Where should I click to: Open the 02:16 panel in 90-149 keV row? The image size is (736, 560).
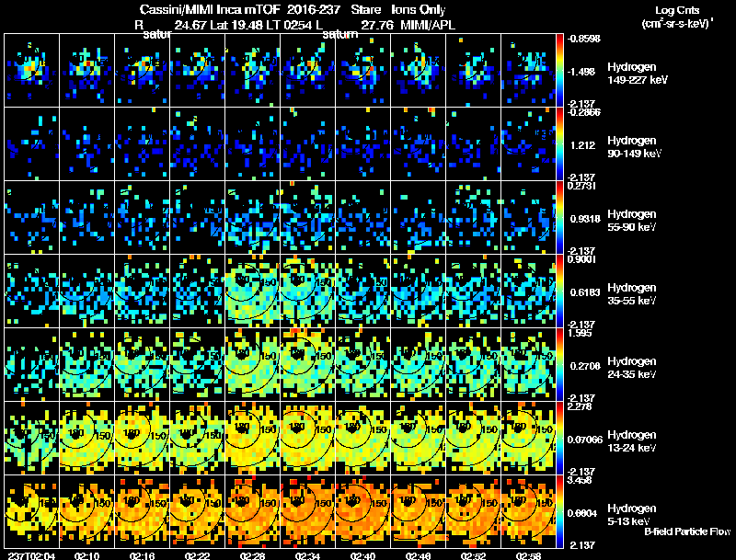(x=142, y=143)
